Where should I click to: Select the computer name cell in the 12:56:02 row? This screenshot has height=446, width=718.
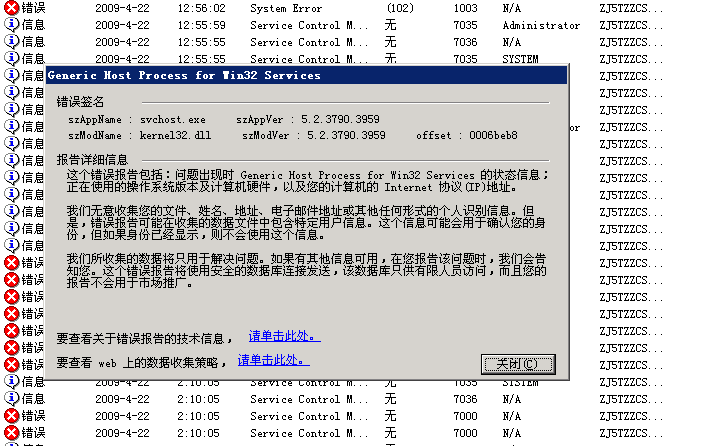(x=631, y=8)
